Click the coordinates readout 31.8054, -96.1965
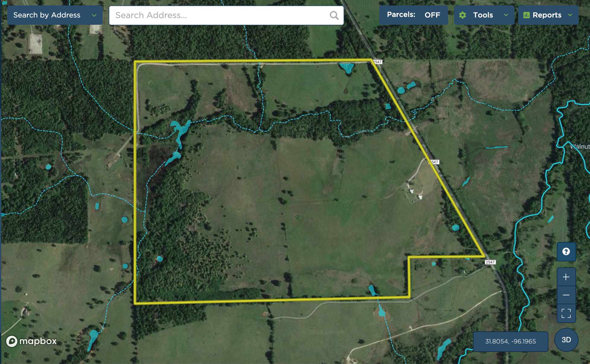 (x=510, y=341)
